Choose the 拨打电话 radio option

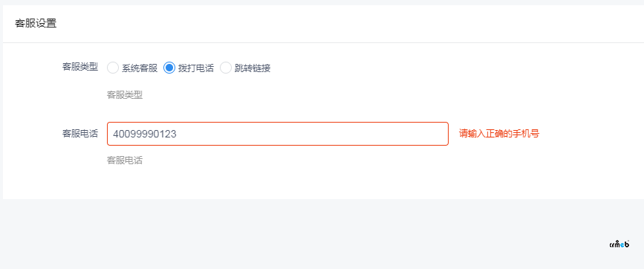click(169, 68)
